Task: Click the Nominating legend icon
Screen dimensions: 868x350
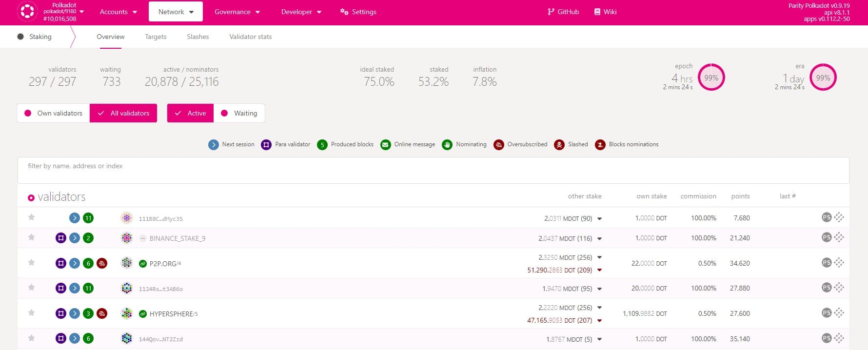Action: [447, 145]
